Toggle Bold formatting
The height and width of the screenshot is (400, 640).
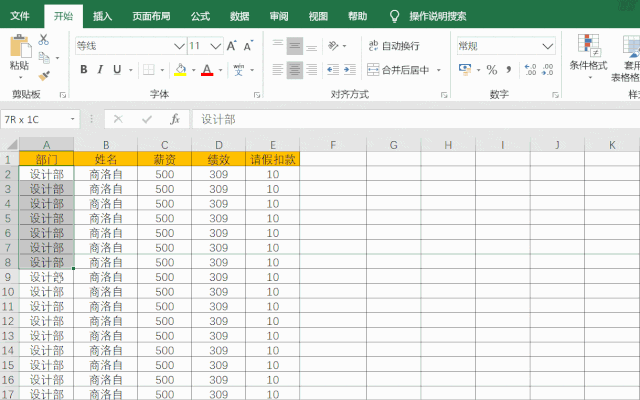point(84,69)
